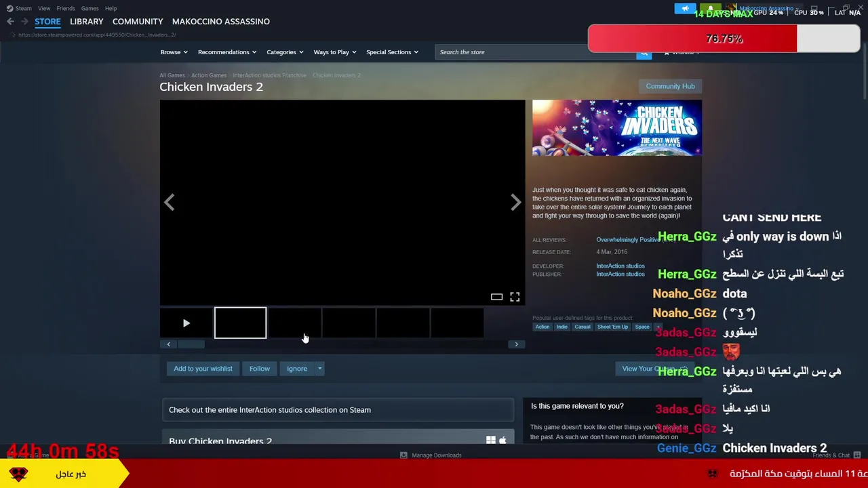Viewport: 868px width, 488px height.
Task: Click the store page URL text
Action: (x=97, y=35)
